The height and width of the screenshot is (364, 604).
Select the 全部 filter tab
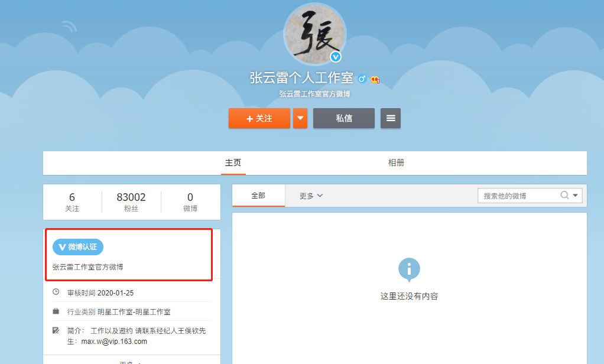tap(258, 196)
